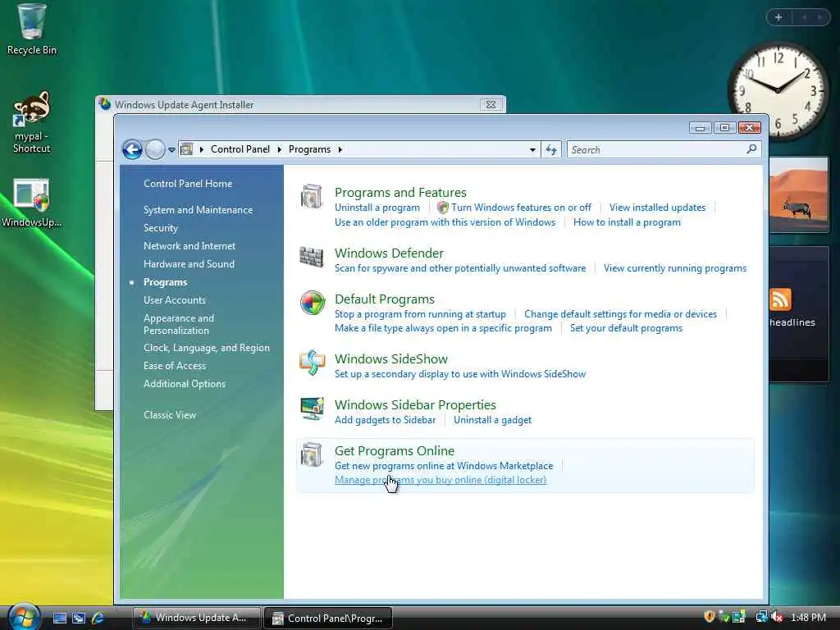Click the security shield tray icon
840x630 pixels.
point(709,617)
